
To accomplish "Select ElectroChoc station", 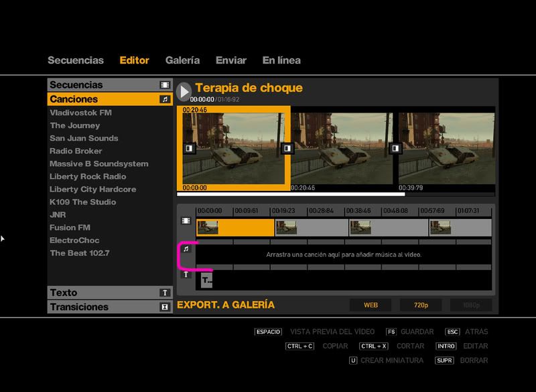I will pyautogui.click(x=74, y=241).
